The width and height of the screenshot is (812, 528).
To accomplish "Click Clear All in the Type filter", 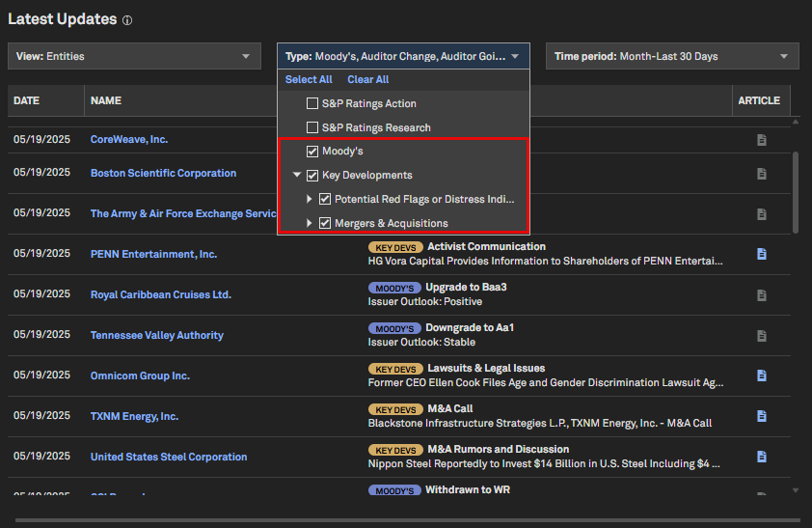I will point(367,80).
